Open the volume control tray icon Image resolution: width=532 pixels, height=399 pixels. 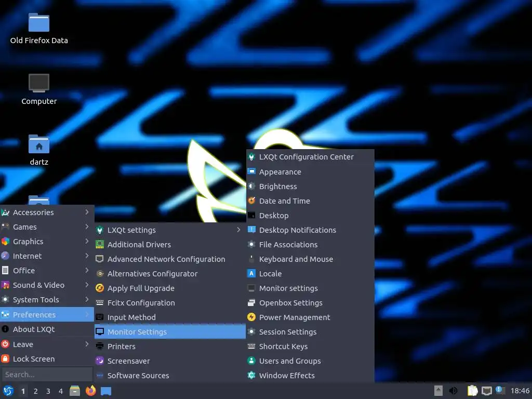point(453,391)
